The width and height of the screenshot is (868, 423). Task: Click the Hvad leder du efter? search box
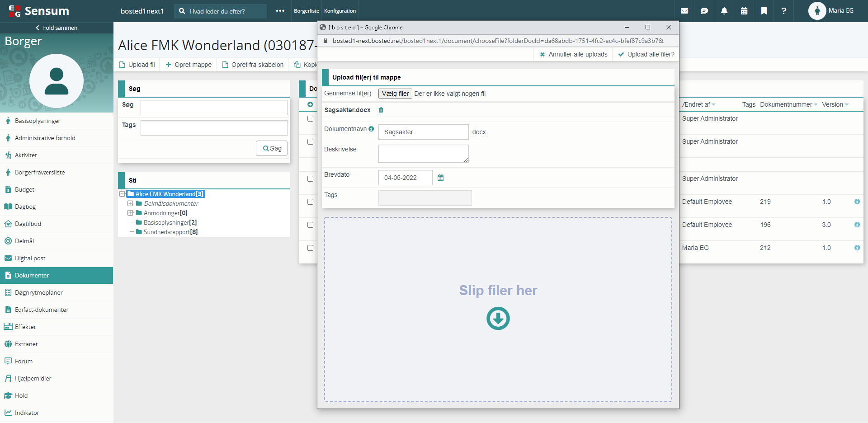click(221, 11)
